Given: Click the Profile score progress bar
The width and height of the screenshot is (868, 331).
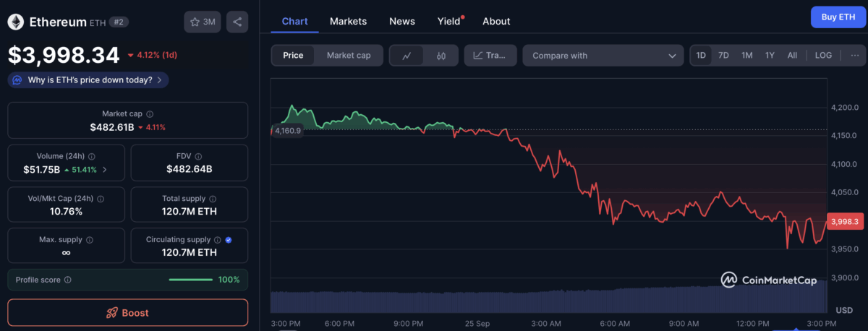Looking at the screenshot, I should click(x=190, y=280).
